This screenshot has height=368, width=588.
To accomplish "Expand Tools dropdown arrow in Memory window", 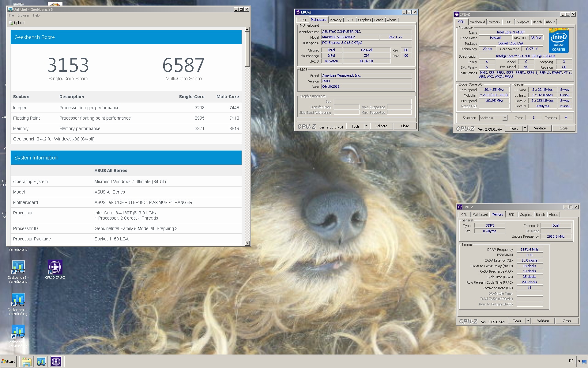I will click(528, 321).
